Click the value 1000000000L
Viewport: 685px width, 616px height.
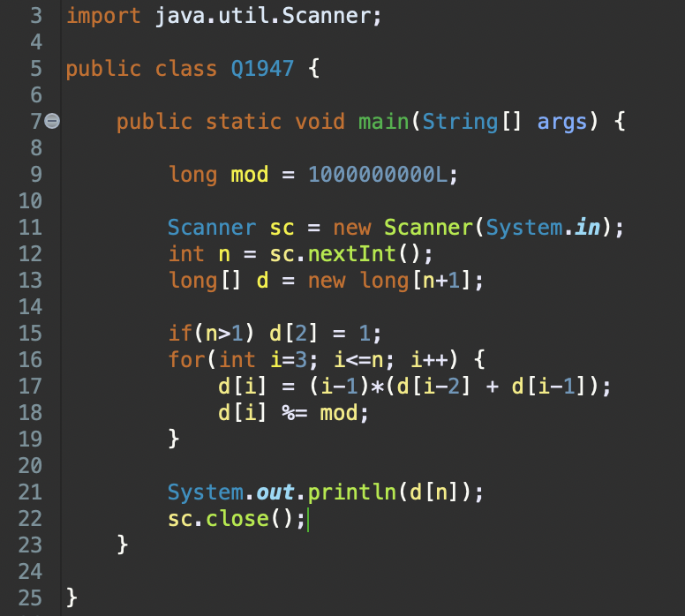click(x=378, y=175)
